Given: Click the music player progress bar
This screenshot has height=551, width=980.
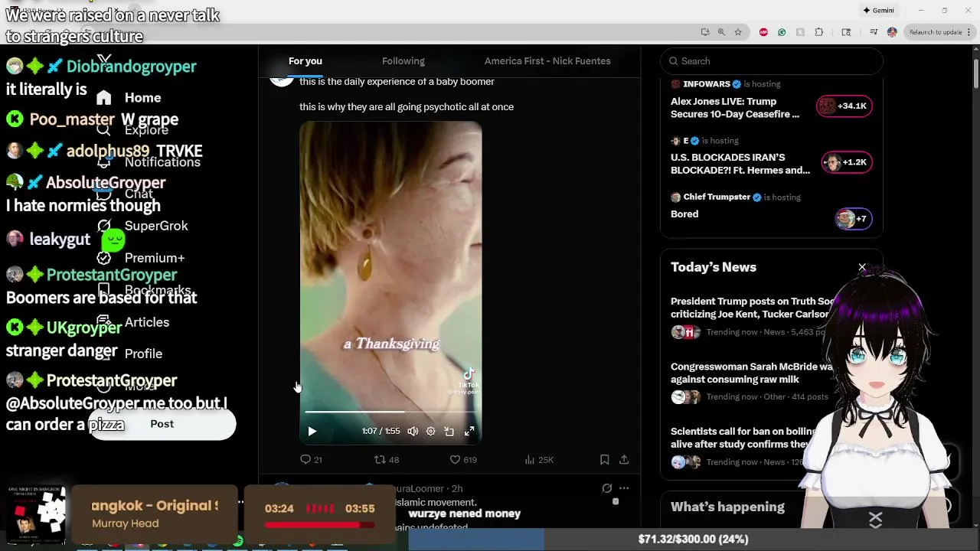Looking at the screenshot, I should click(x=320, y=526).
